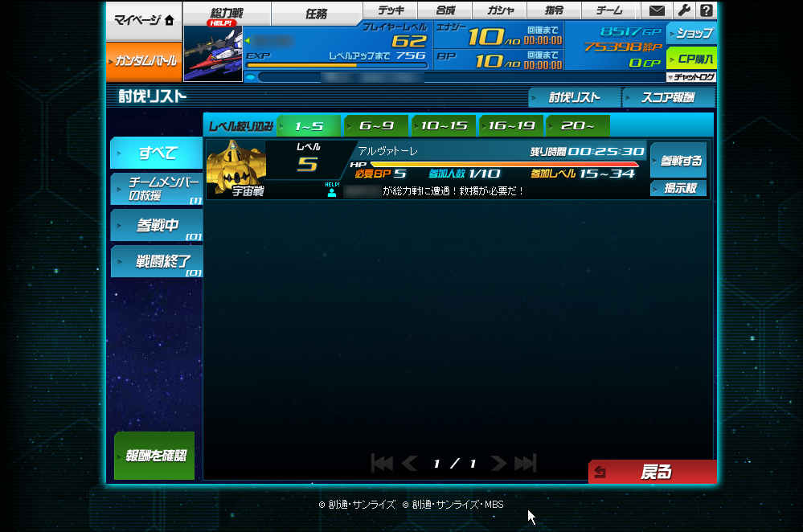The width and height of the screenshot is (803, 532).
Task: Click 参戦する for アルヴァトーレ
Action: tap(678, 161)
